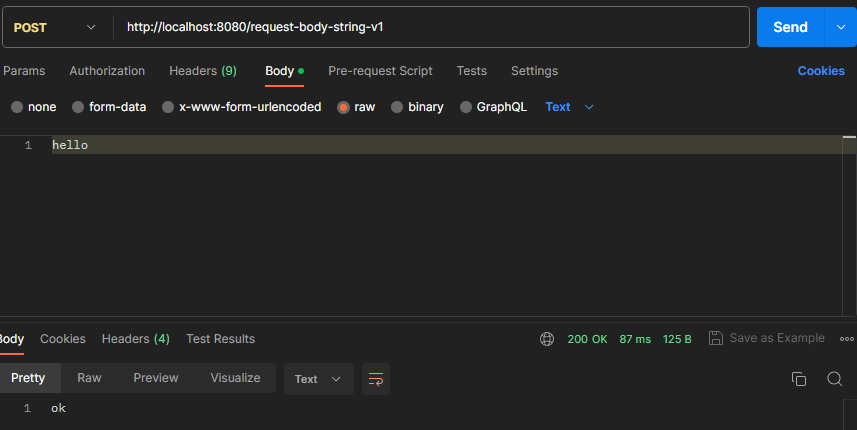Switch response view to Raw
857x430 pixels.
click(89, 378)
